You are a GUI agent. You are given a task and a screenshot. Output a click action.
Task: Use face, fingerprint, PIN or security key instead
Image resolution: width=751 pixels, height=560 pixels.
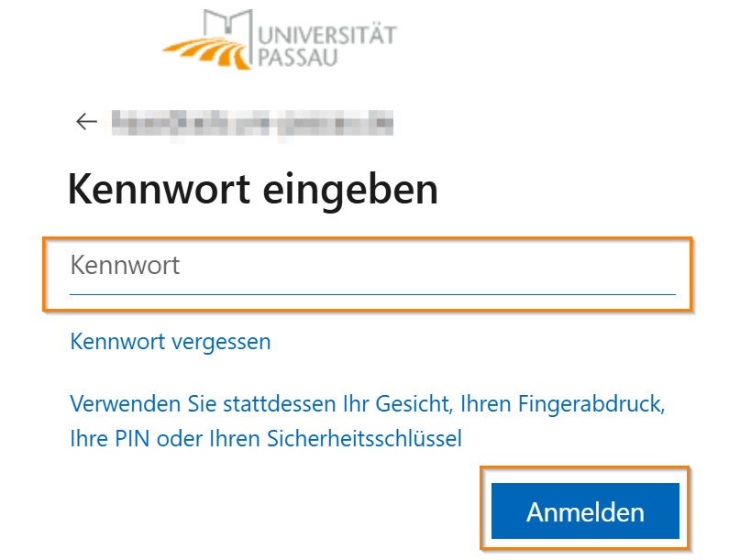[367, 421]
